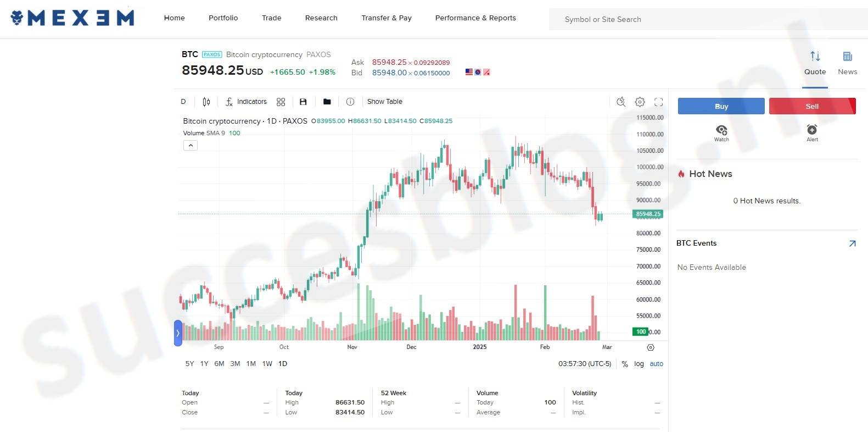The image size is (868, 432).
Task: Enter fullscreen chart mode
Action: pos(658,102)
